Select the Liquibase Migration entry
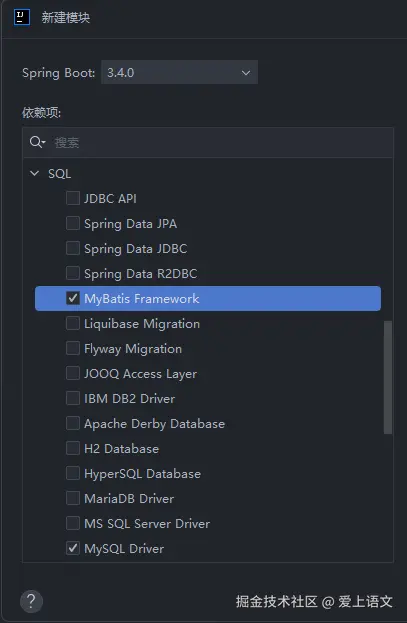This screenshot has width=407, height=623. pos(142,324)
